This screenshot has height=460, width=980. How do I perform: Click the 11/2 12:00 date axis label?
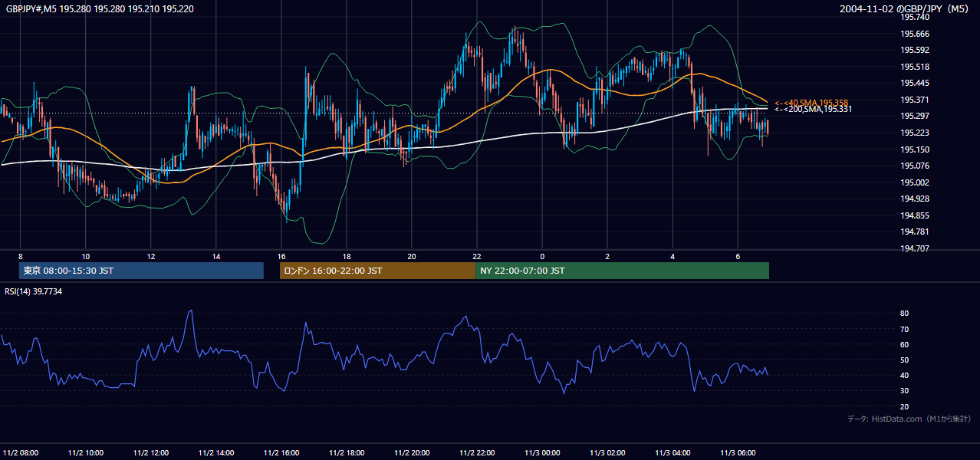pos(151,452)
